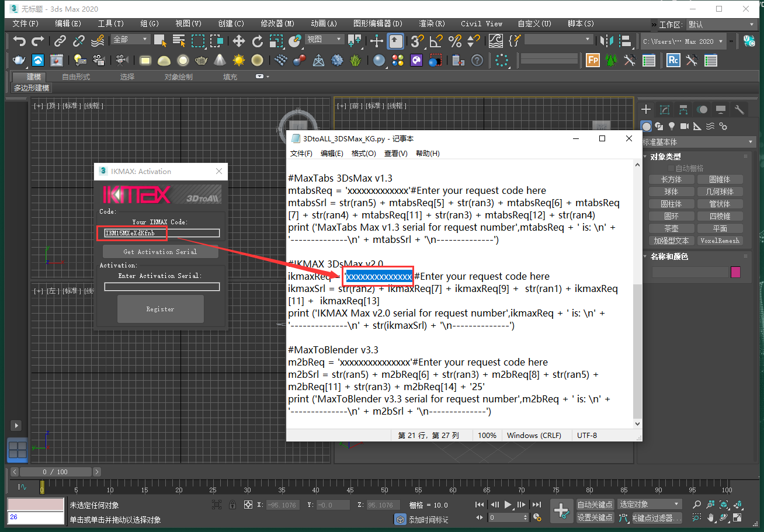
Task: Open the Material Editor sphere icon
Action: [x=379, y=60]
